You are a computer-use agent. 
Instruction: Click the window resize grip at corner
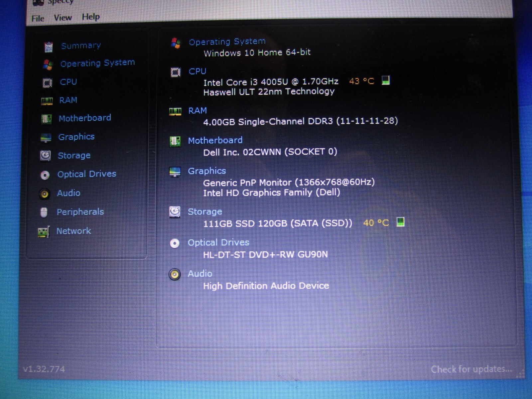pyautogui.click(x=520, y=374)
